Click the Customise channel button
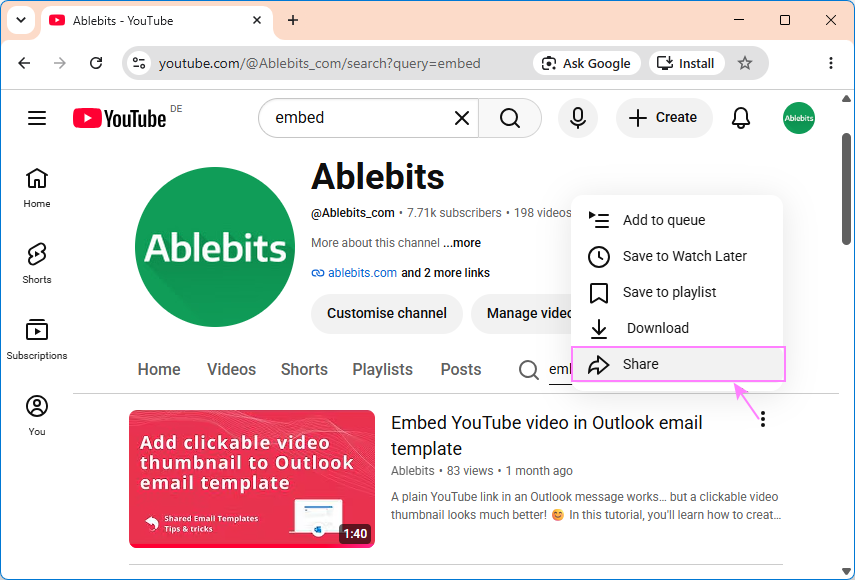Image resolution: width=855 pixels, height=580 pixels. (x=387, y=313)
